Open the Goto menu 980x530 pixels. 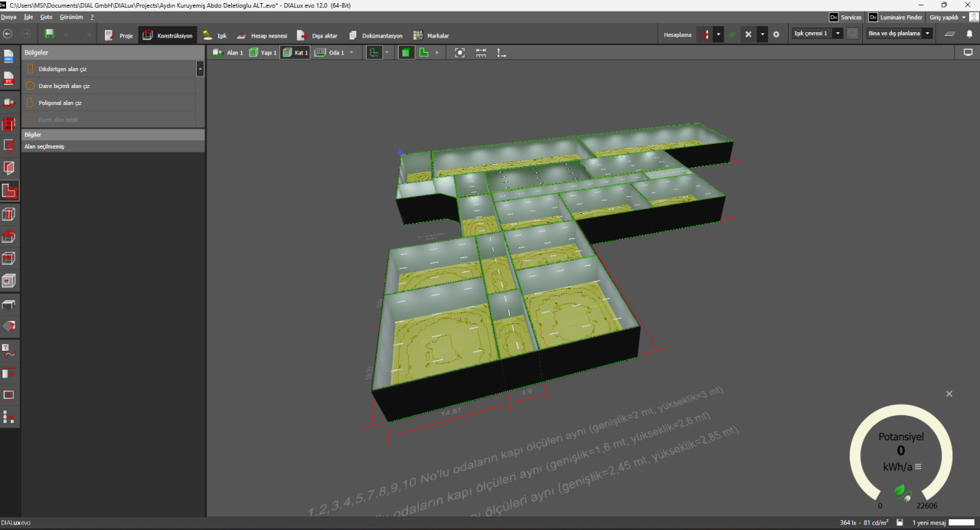(x=47, y=17)
